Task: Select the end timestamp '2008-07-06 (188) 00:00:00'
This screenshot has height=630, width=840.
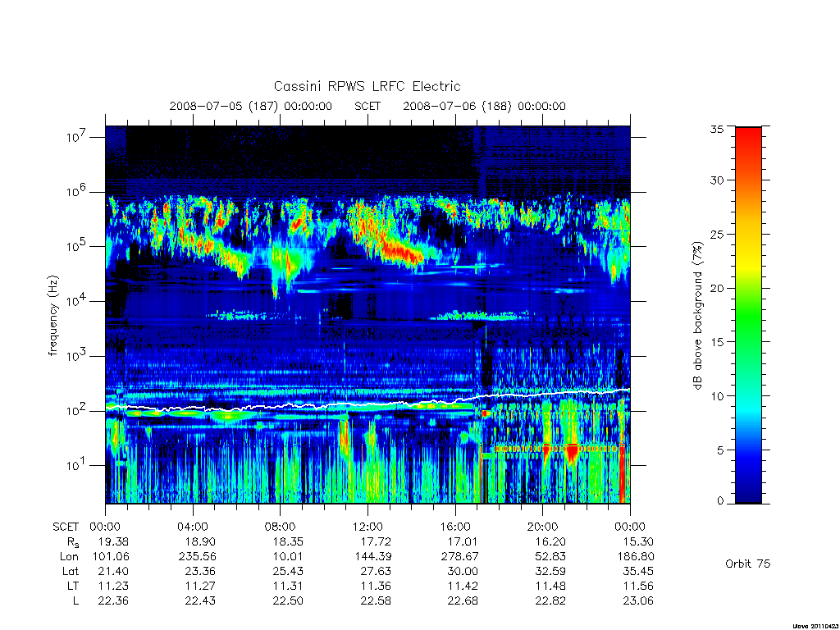Action: coord(484,106)
